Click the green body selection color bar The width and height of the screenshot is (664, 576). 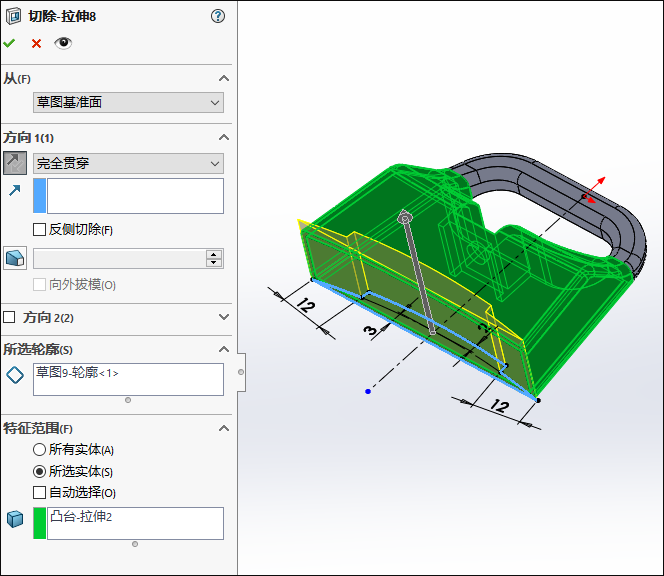[x=40, y=523]
